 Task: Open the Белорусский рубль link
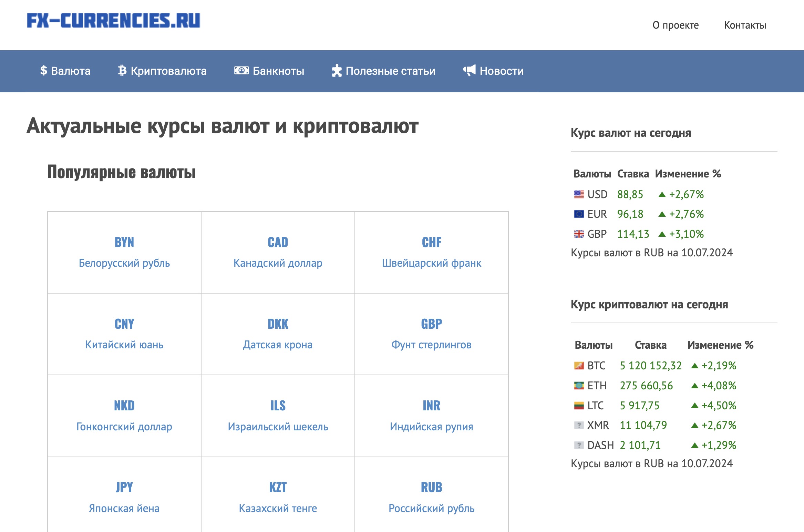pyautogui.click(x=124, y=263)
